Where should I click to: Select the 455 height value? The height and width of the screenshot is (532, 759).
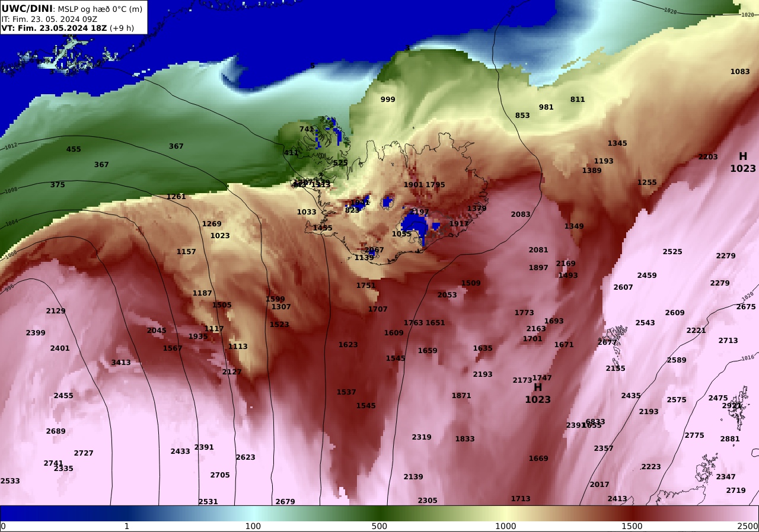click(74, 149)
